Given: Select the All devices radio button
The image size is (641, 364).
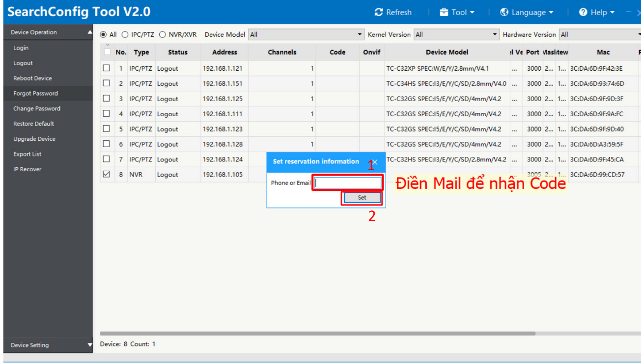Looking at the screenshot, I should pyautogui.click(x=103, y=35).
